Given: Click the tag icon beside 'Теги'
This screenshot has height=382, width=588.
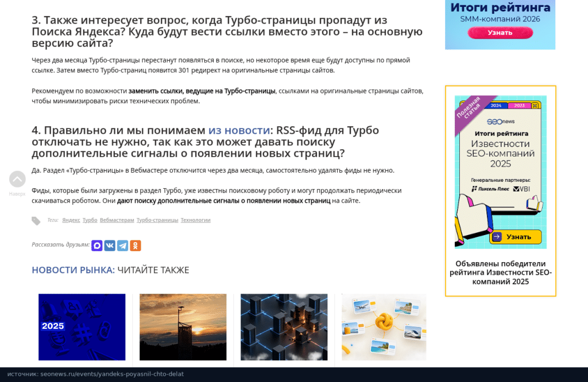Looking at the screenshot, I should [x=36, y=221].
